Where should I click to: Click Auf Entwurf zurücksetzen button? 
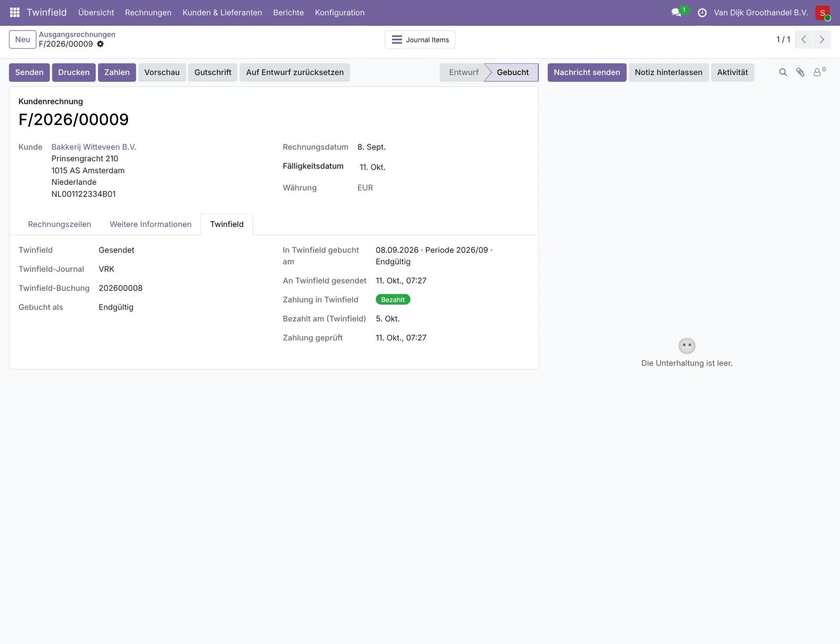(x=295, y=72)
